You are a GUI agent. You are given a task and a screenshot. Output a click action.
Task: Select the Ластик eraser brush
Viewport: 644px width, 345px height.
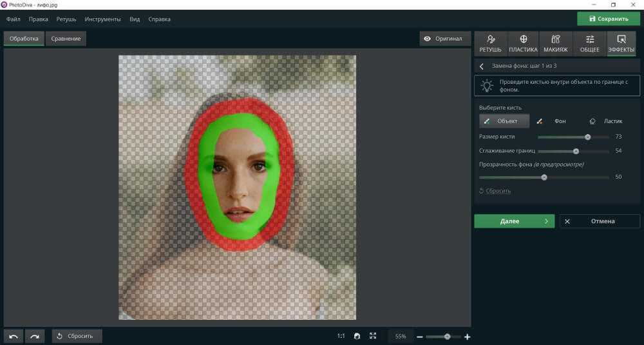click(607, 121)
